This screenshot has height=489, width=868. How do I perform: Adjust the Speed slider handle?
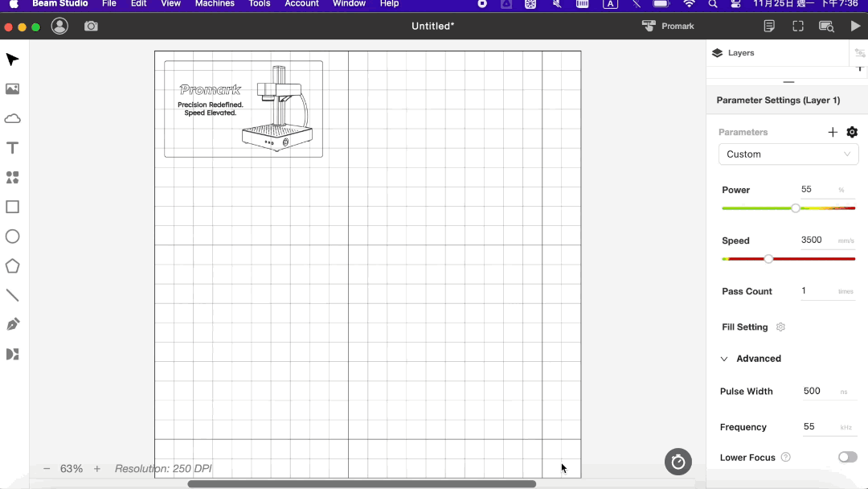click(768, 259)
